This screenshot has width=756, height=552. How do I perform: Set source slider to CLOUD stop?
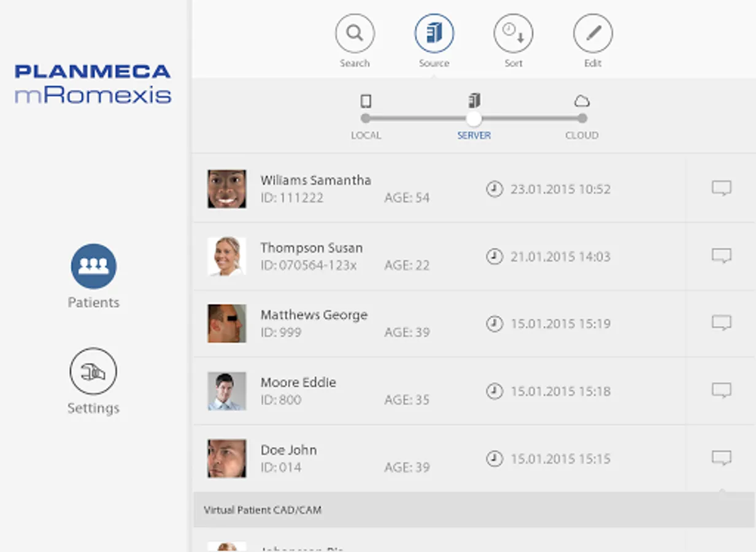pyautogui.click(x=582, y=118)
